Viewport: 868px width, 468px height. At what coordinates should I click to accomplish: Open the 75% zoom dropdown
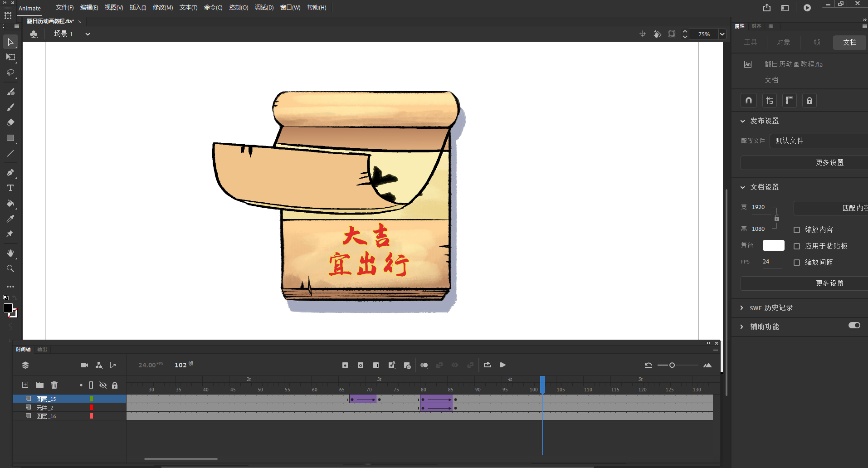[x=722, y=34]
